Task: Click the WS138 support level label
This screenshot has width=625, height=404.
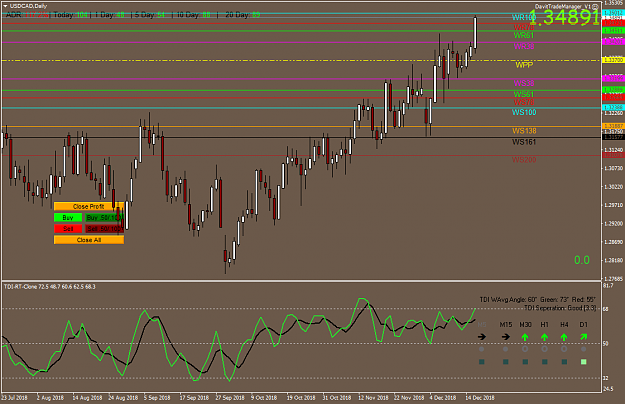Action: [x=524, y=131]
